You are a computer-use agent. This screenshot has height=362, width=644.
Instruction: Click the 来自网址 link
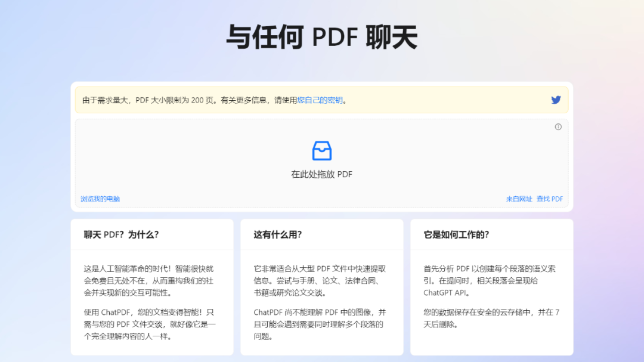[x=519, y=199]
